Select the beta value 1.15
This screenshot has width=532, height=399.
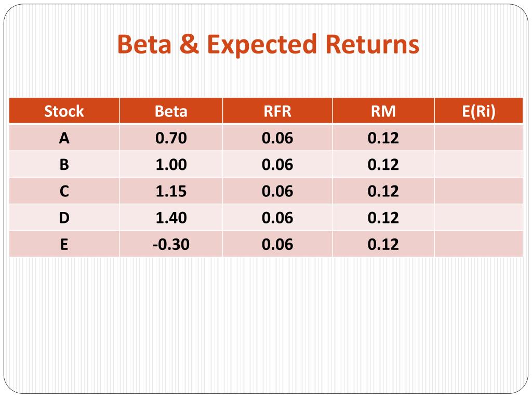click(x=171, y=191)
